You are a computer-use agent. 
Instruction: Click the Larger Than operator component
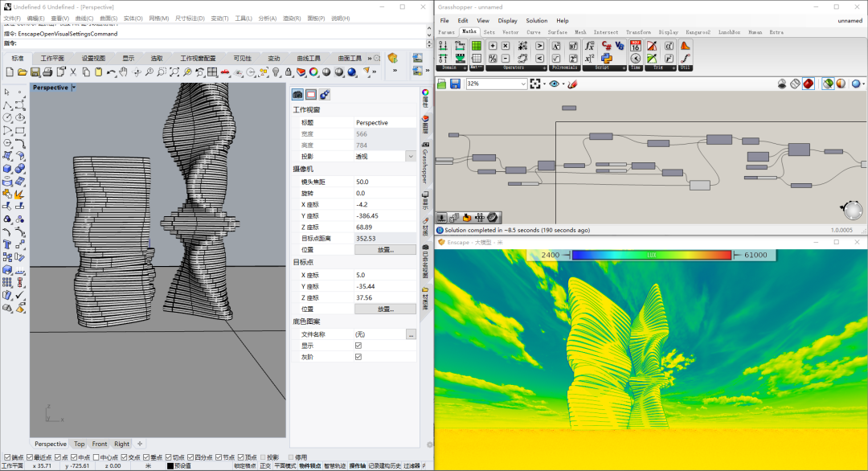[x=540, y=45]
